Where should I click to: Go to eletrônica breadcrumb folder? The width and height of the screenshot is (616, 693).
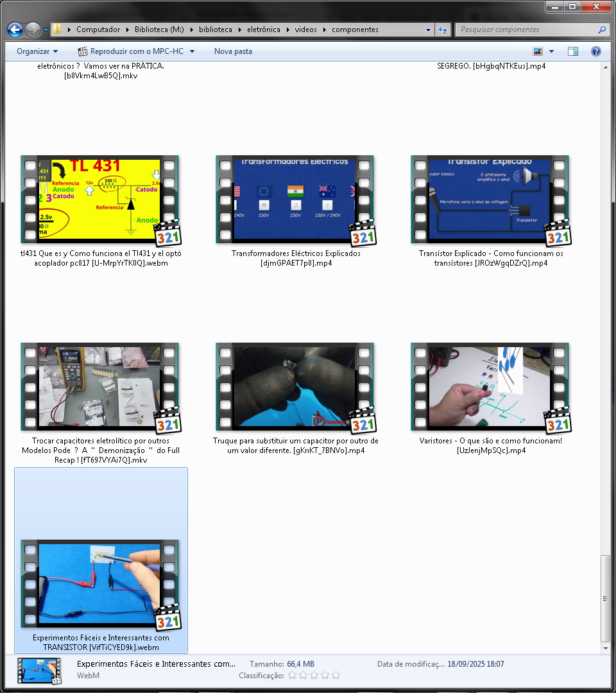coord(263,30)
